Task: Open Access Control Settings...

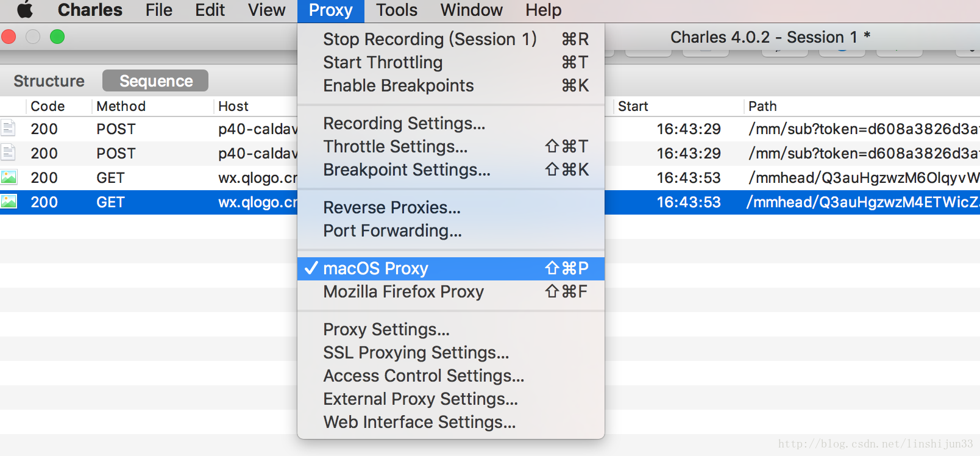Action: (x=451, y=376)
